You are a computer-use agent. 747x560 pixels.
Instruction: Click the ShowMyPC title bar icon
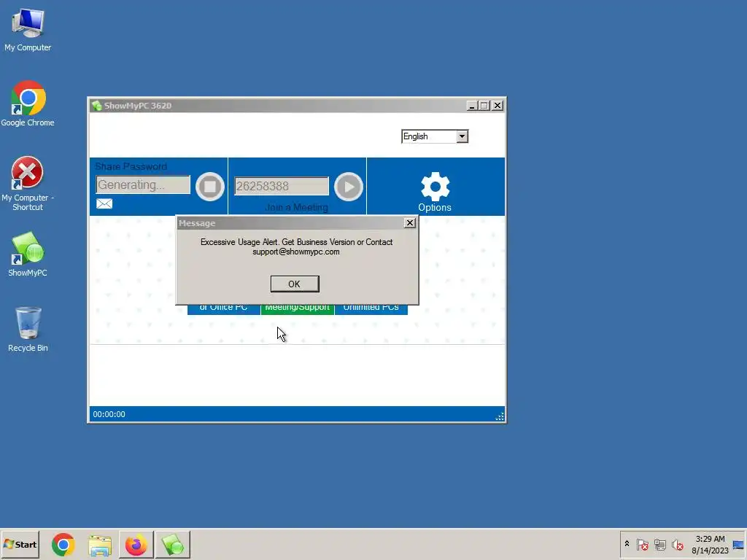click(97, 106)
